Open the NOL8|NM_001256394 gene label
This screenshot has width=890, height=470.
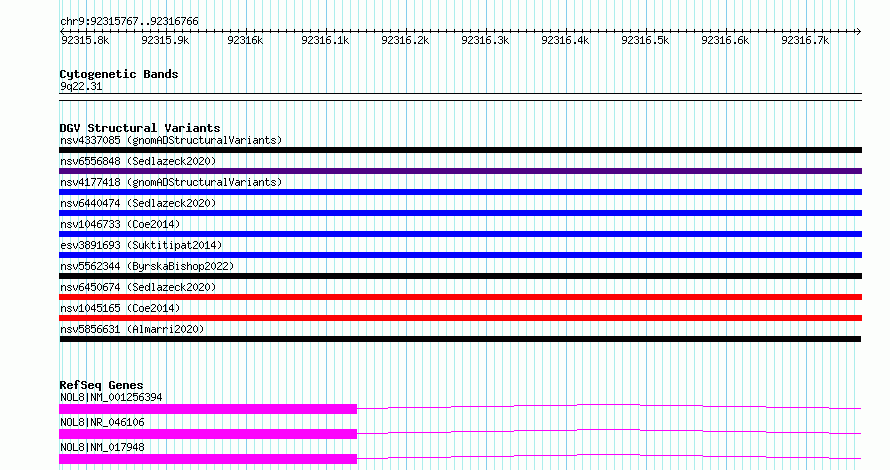(x=111, y=397)
